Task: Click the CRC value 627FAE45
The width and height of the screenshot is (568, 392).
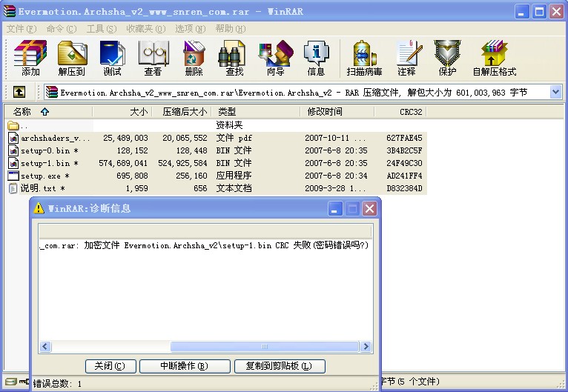Action: 404,138
